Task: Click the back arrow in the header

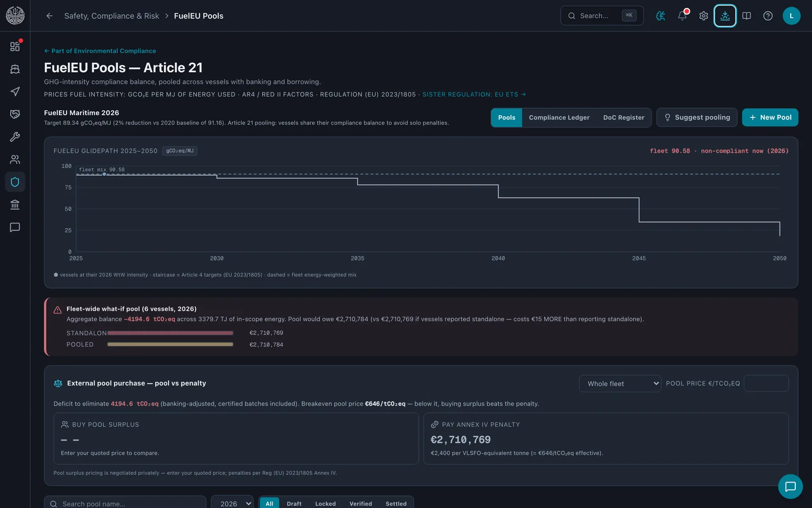Action: pyautogui.click(x=49, y=16)
